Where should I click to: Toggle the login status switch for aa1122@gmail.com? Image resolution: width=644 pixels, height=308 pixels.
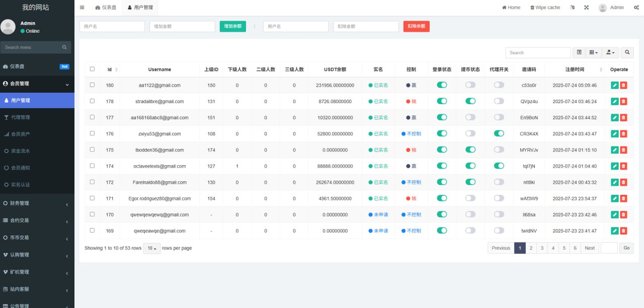(442, 85)
